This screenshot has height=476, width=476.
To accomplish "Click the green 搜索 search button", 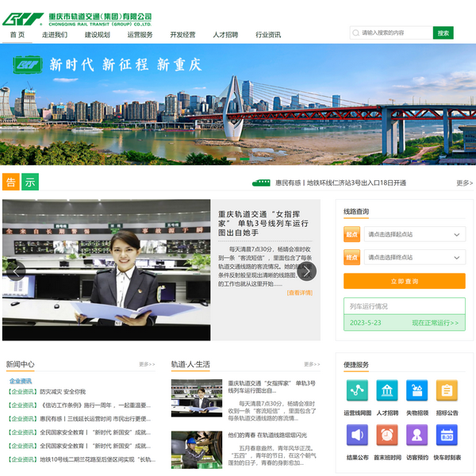I will 443,33.
